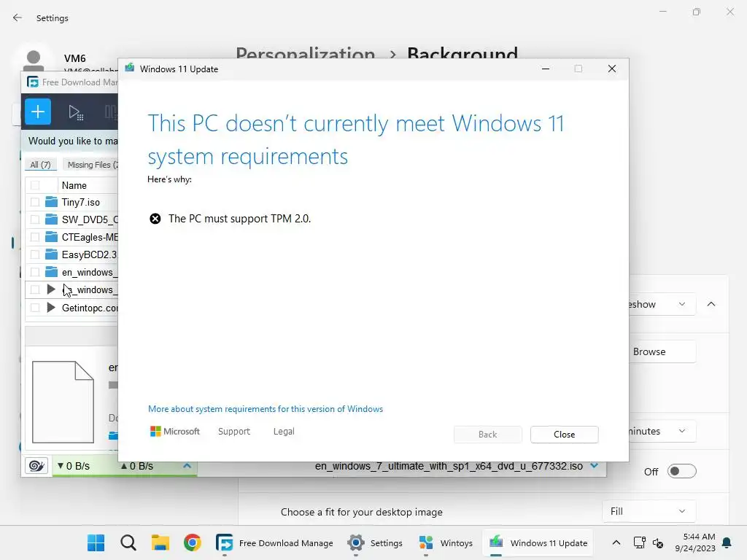
Task: Select the Tiny7.iso download row
Action: tap(71, 202)
